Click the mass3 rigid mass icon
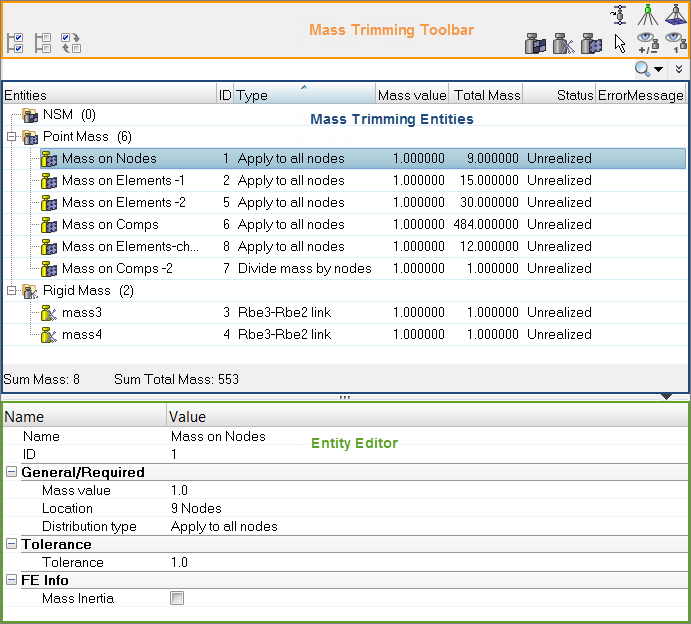 coord(49,313)
